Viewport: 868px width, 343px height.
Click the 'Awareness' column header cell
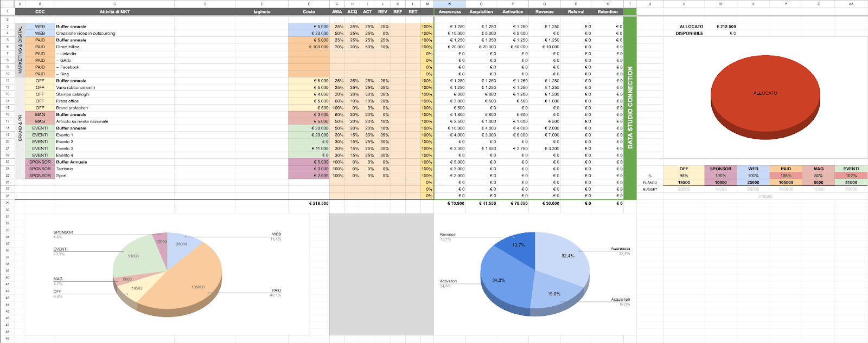click(x=450, y=11)
